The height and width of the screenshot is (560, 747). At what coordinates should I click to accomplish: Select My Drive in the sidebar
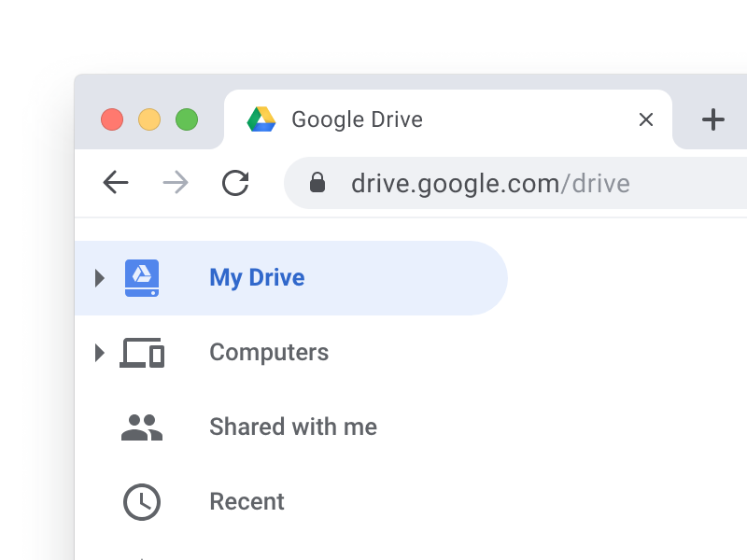pos(256,277)
